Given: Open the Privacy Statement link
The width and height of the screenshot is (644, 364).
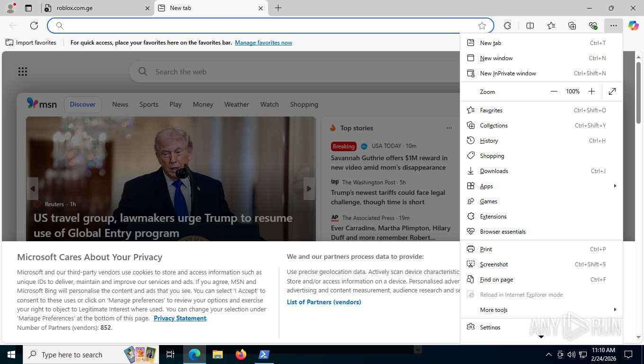Looking at the screenshot, I should click(x=180, y=318).
